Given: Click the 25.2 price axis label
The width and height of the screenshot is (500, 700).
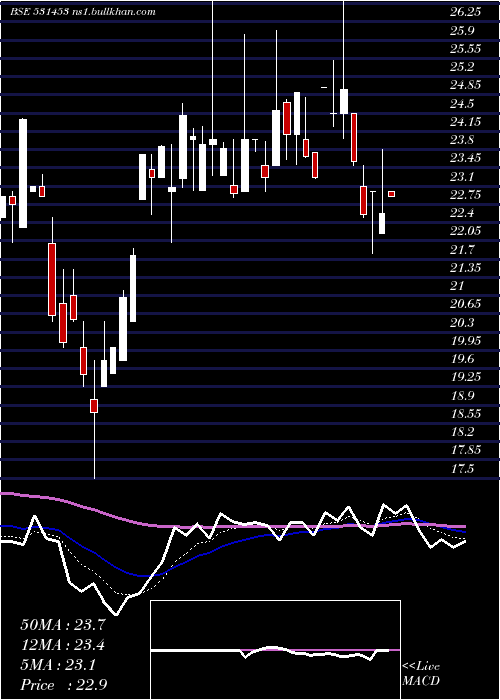Looking at the screenshot, I should (x=462, y=67).
